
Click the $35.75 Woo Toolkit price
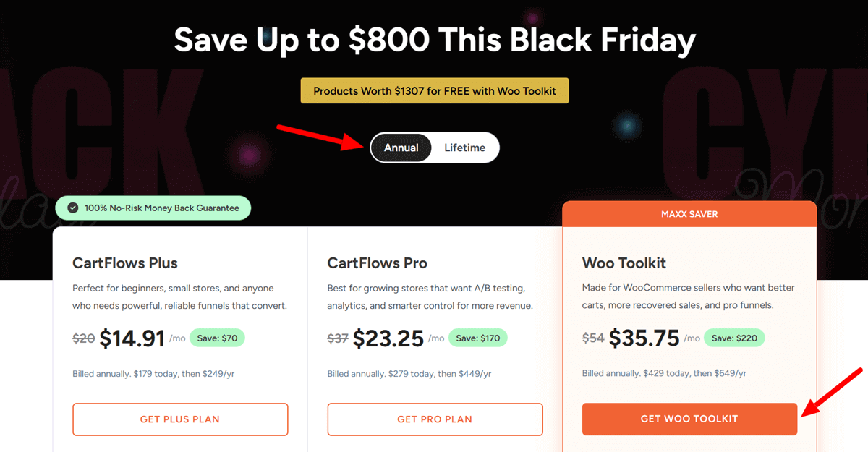[x=643, y=338]
